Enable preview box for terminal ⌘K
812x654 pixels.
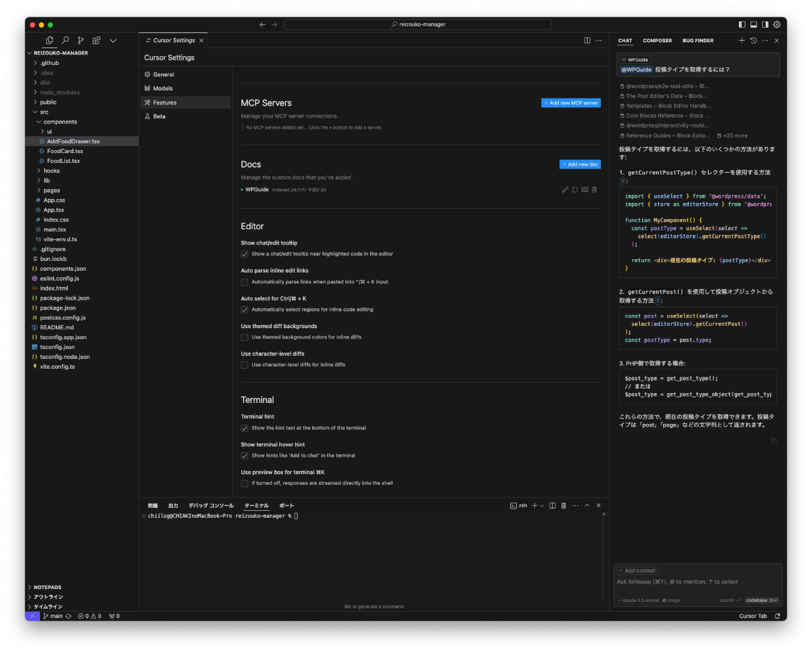point(244,483)
